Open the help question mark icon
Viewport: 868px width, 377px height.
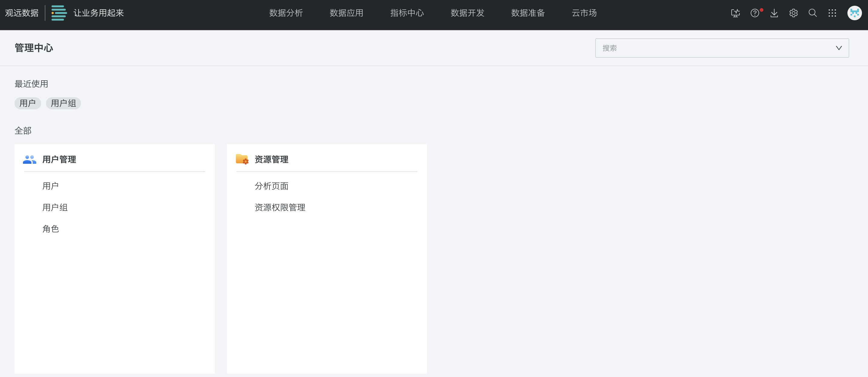pyautogui.click(x=755, y=13)
